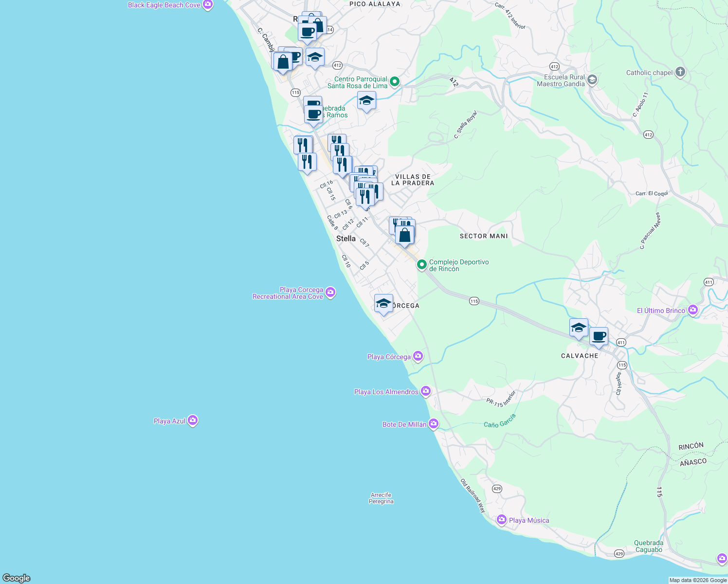Click the Playa Los Almendros marker
This screenshot has width=728, height=584.
pyautogui.click(x=425, y=390)
